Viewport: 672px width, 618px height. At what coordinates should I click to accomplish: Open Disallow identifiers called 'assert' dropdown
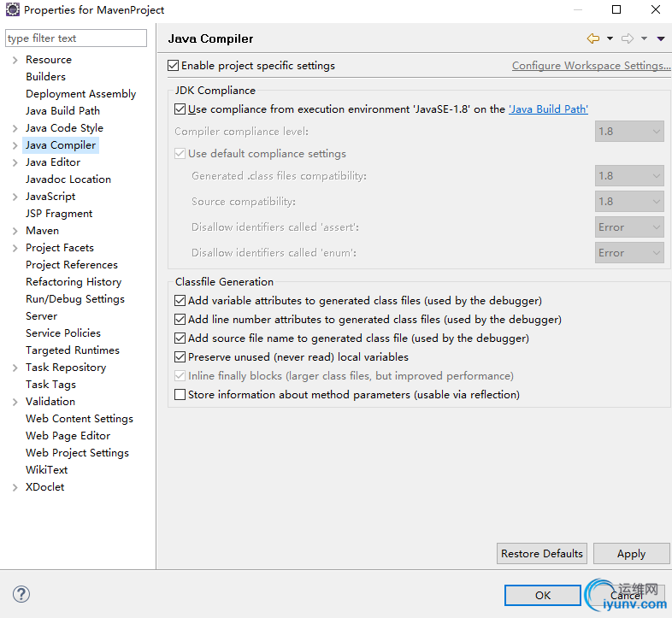[x=629, y=227]
